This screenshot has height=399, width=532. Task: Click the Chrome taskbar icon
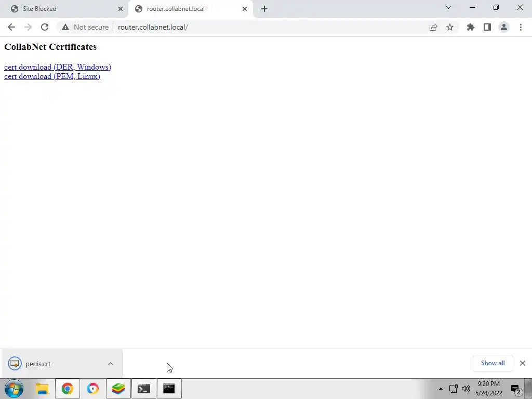point(68,389)
